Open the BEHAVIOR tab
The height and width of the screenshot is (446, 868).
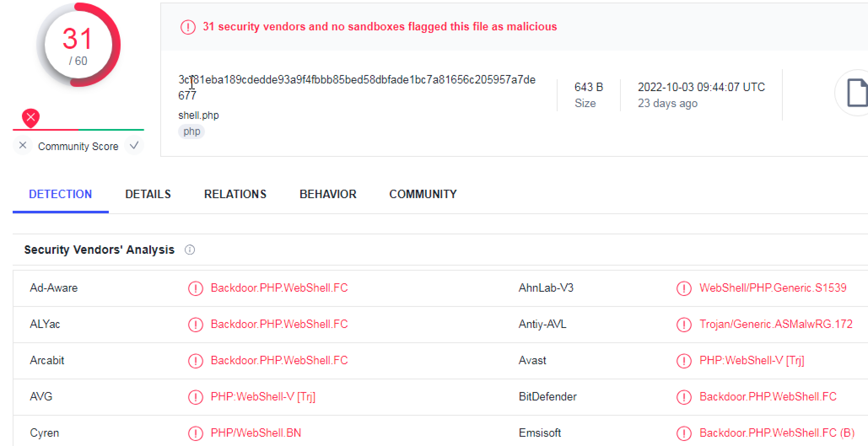click(328, 194)
